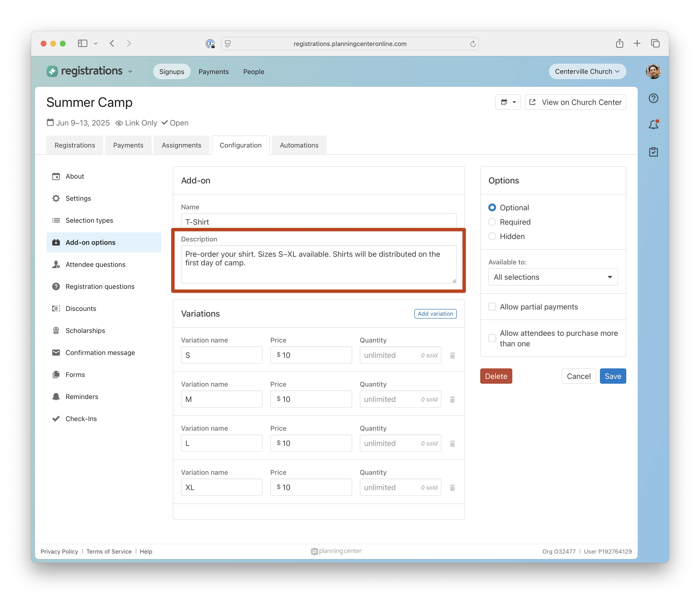Open Registration questions in the sidebar
The width and height of the screenshot is (700, 594).
(104, 286)
